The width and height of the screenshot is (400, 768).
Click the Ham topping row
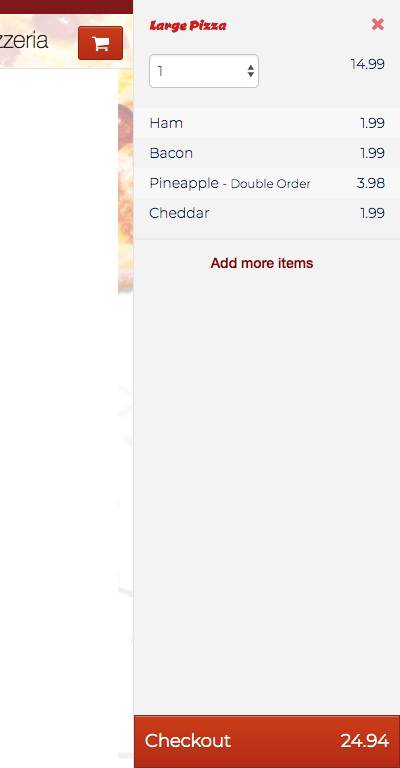267,123
